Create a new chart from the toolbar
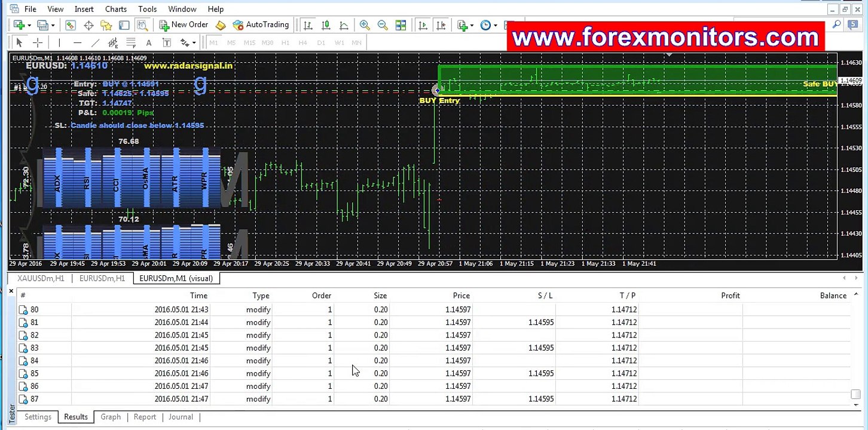 pyautogui.click(x=19, y=25)
